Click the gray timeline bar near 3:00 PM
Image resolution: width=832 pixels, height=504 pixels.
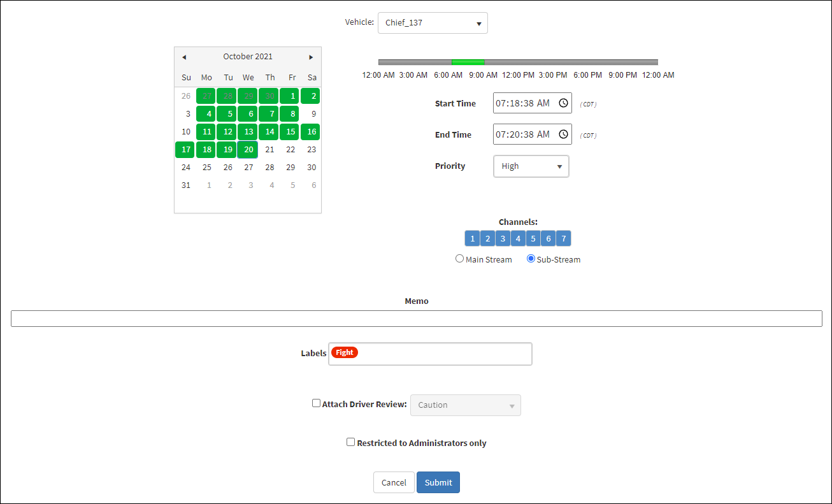553,62
